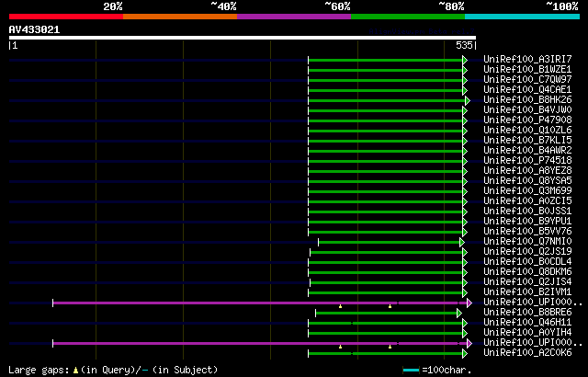This screenshot has height=377, width=588.
Task: Click the yellow query-gap icon in the legend
Action: click(75, 371)
